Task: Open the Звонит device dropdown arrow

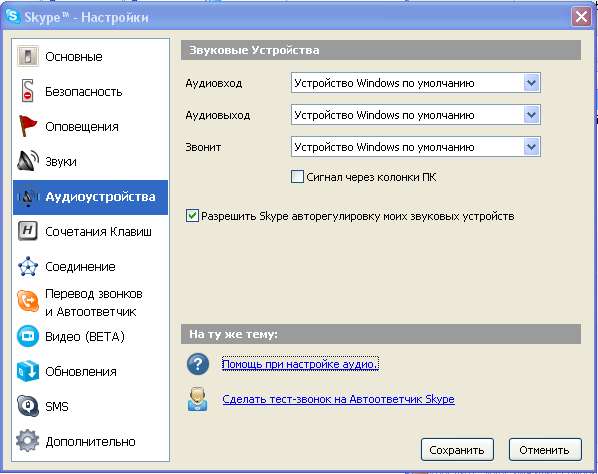Action: coord(532,147)
